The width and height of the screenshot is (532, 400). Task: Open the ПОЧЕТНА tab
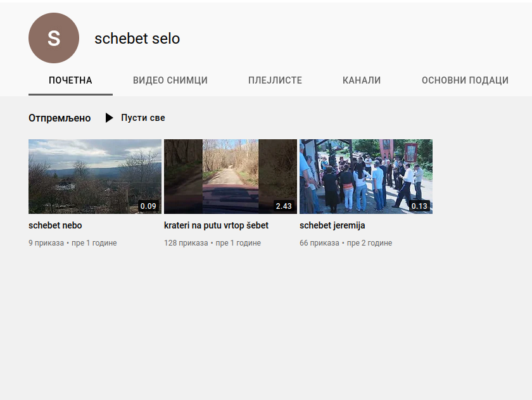tap(70, 80)
